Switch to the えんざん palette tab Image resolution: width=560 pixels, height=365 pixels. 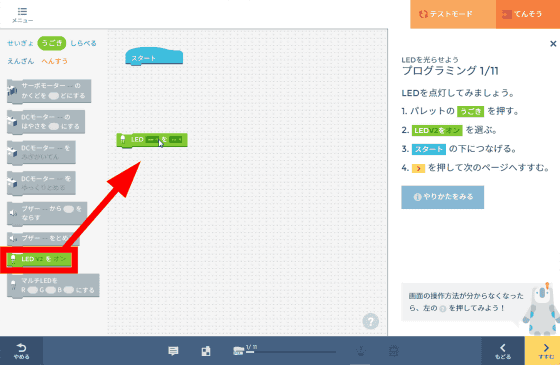coord(20,61)
